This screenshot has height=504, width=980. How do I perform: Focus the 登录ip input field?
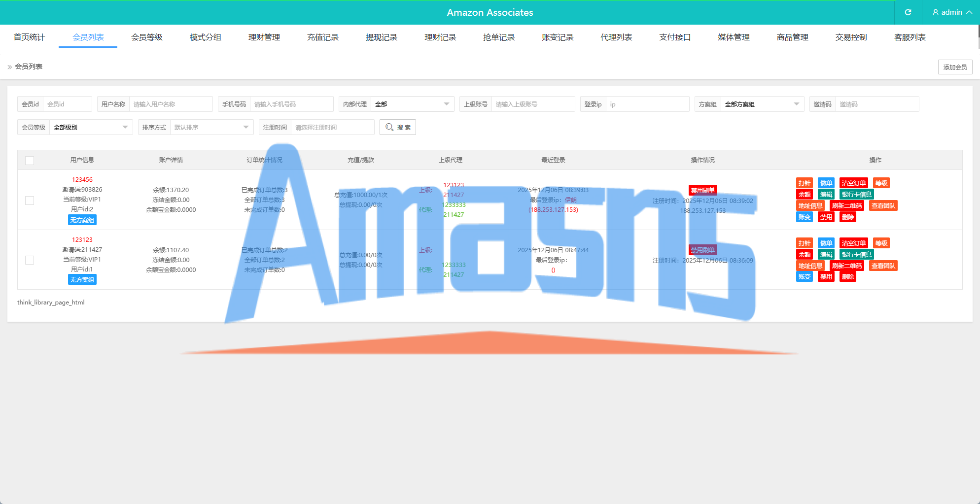(647, 104)
